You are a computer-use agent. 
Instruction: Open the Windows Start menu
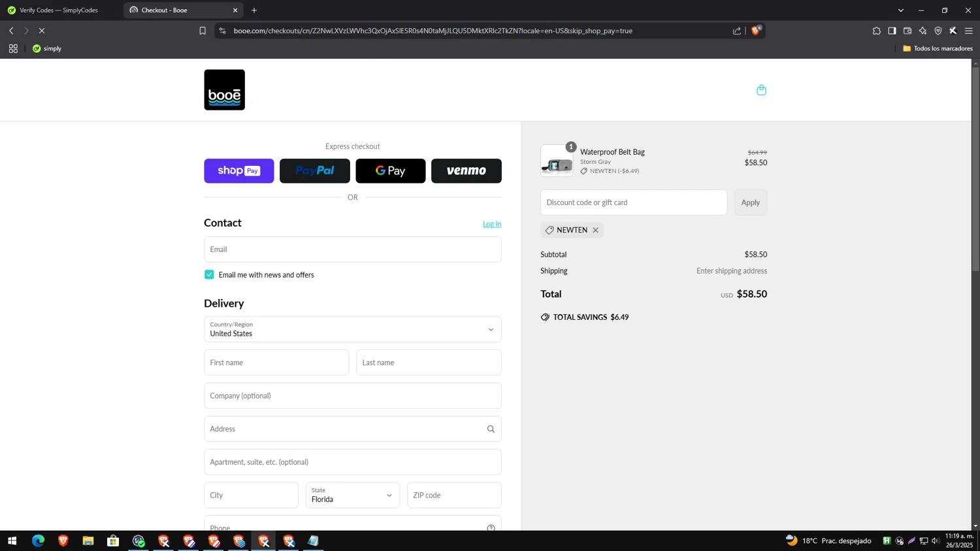point(12,541)
